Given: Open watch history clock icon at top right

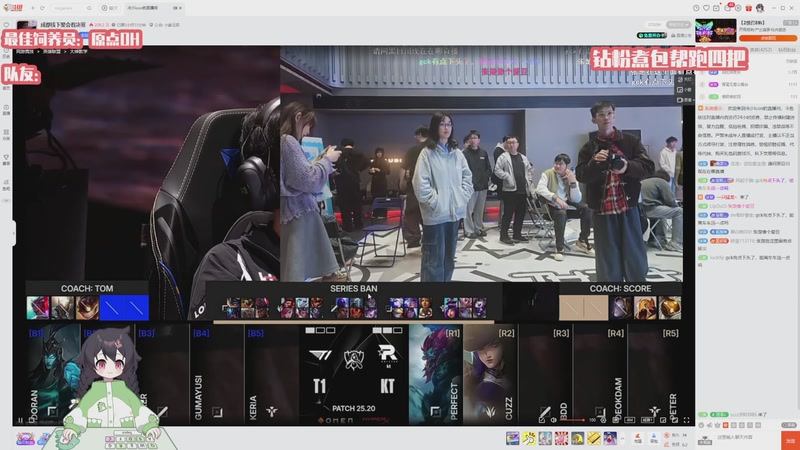Looking at the screenshot, I should tap(696, 8).
